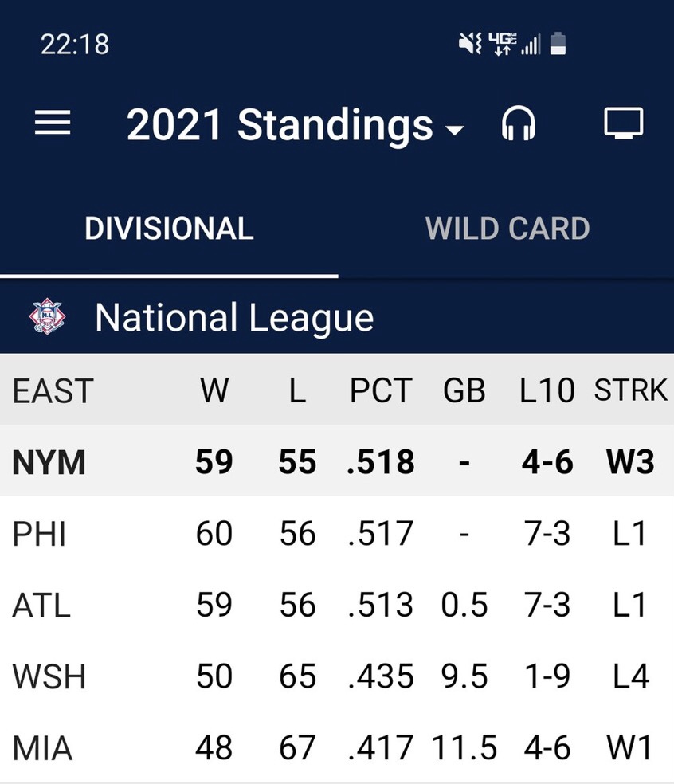This screenshot has width=674, height=784.
Task: Tap the muted sound status icon
Action: (470, 44)
